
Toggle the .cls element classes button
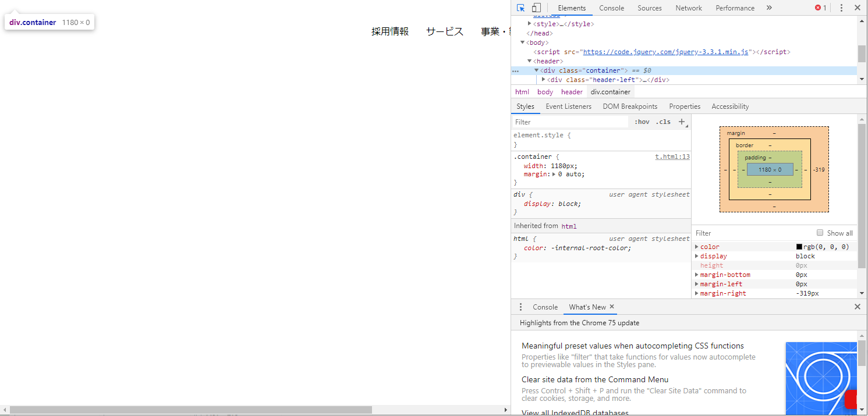click(663, 122)
